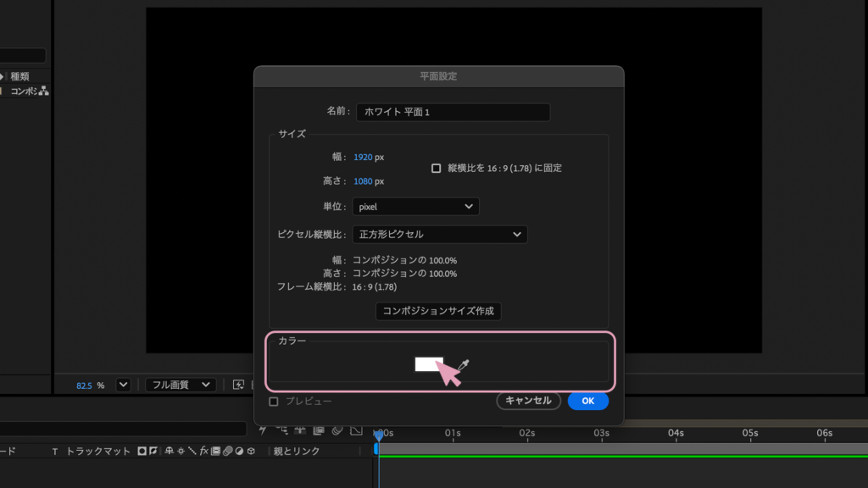Click the graph editor icon in timeline
The width and height of the screenshot is (868, 488).
pyautogui.click(x=357, y=430)
